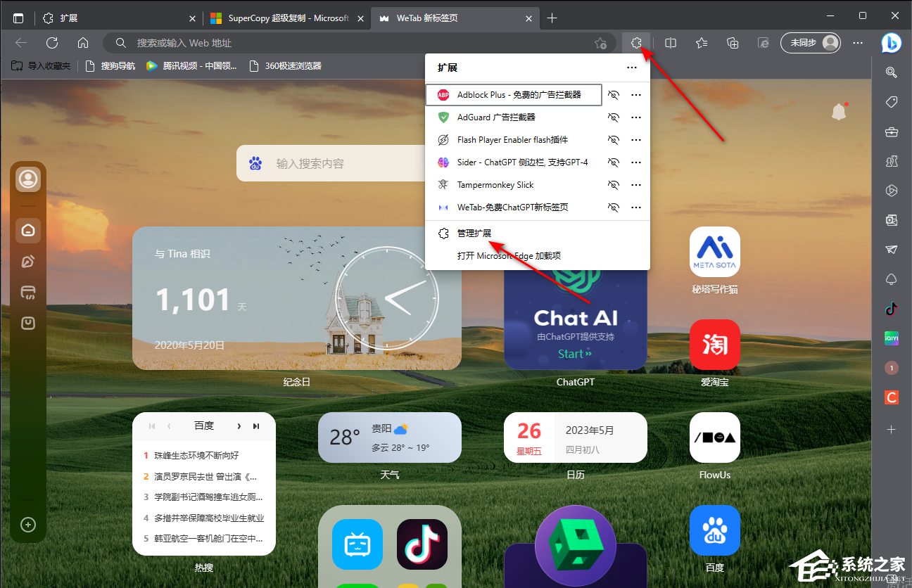Viewport: 912px width, 588px height.
Task: Open the 纪念日 Tina anniversary widget
Action: (297, 298)
